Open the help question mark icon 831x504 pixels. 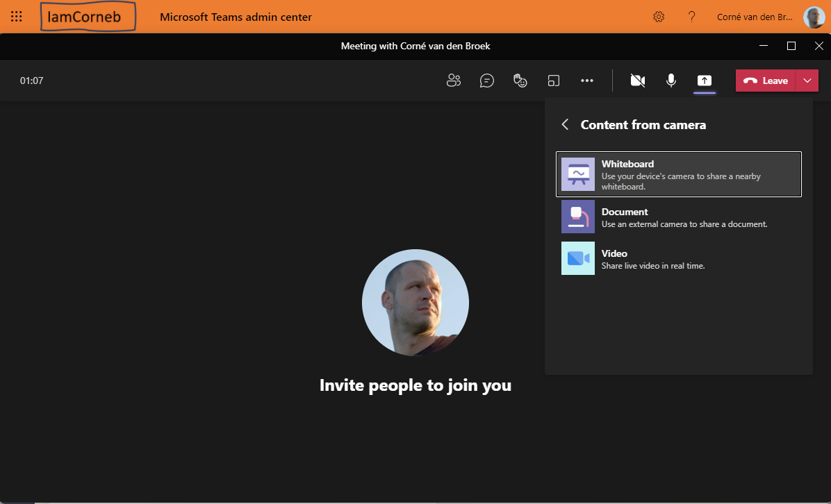click(691, 17)
